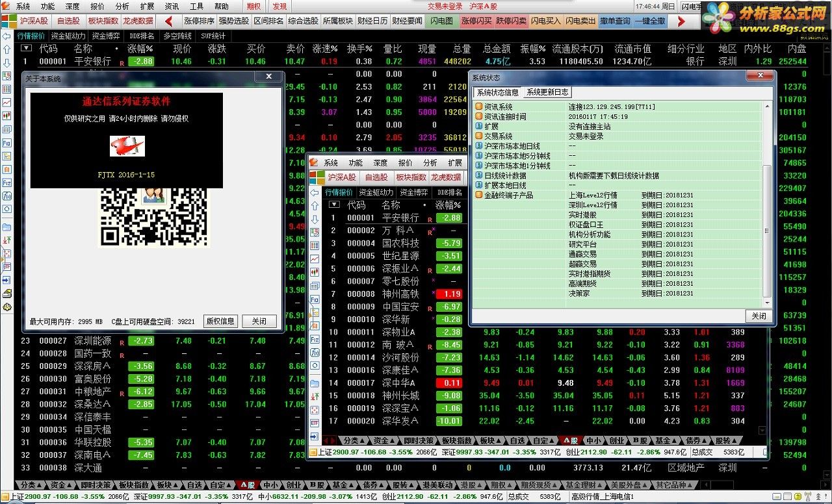The height and width of the screenshot is (504, 832).
Task: Click the down arrow icon in the inner window sidebar
Action: tap(315, 220)
